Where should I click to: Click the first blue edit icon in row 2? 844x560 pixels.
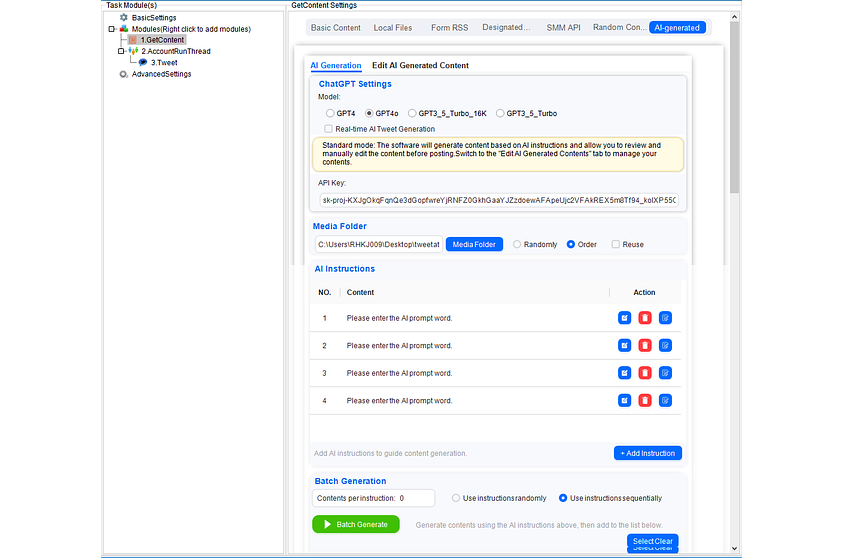(625, 346)
